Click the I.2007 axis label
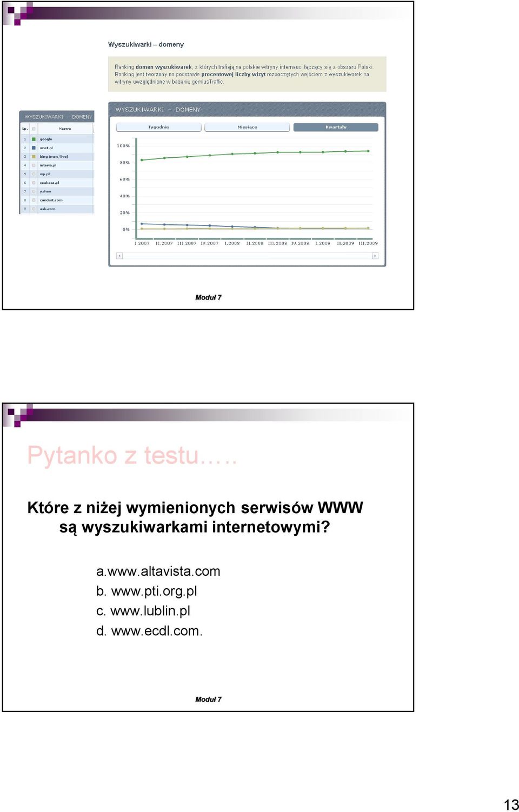 (x=142, y=243)
